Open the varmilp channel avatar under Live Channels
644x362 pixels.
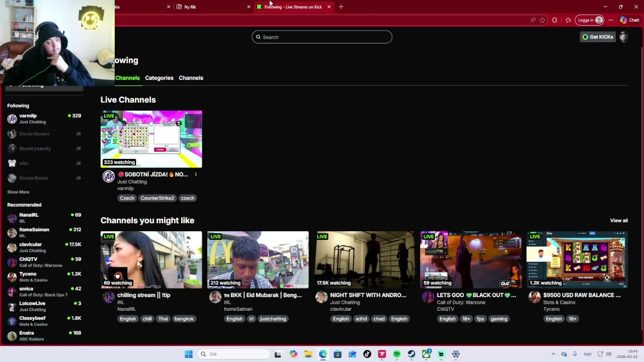pos(109,176)
